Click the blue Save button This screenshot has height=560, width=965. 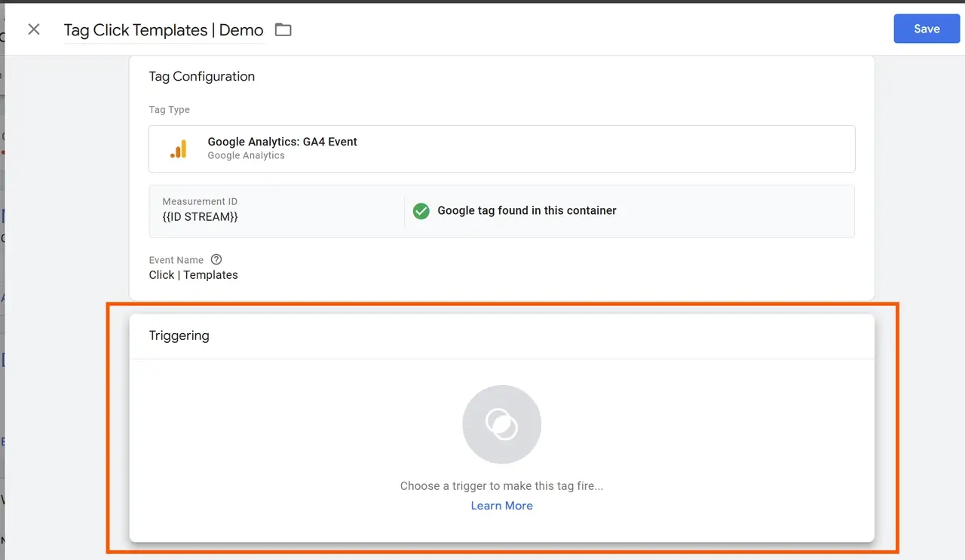927,29
